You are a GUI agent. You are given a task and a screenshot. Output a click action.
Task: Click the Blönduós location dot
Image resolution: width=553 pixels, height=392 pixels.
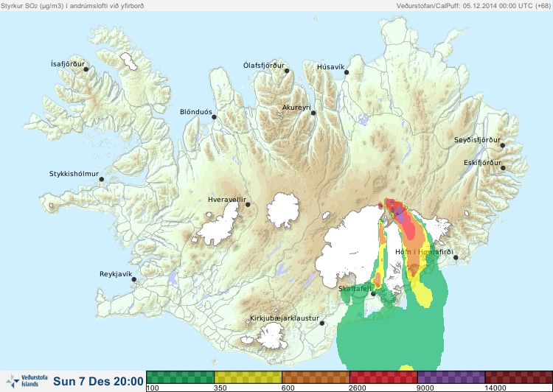coord(214,117)
